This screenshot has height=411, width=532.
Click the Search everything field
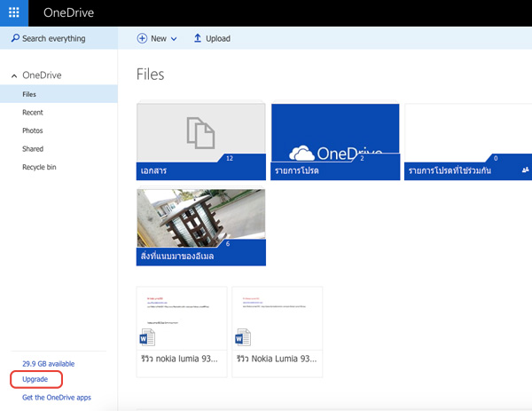pyautogui.click(x=59, y=38)
